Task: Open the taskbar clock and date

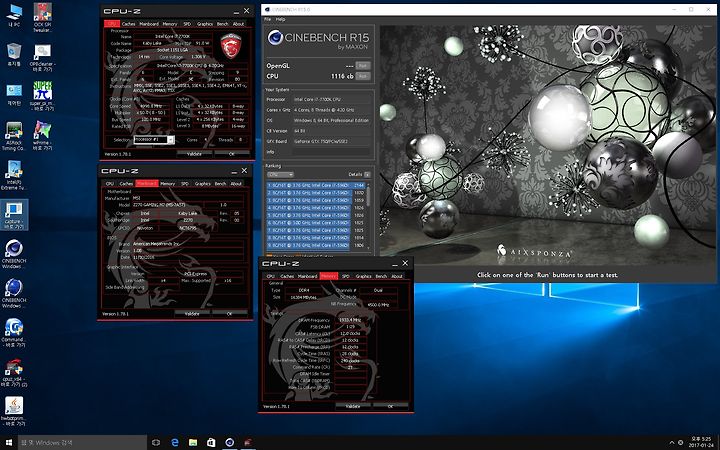Action: [x=700, y=443]
